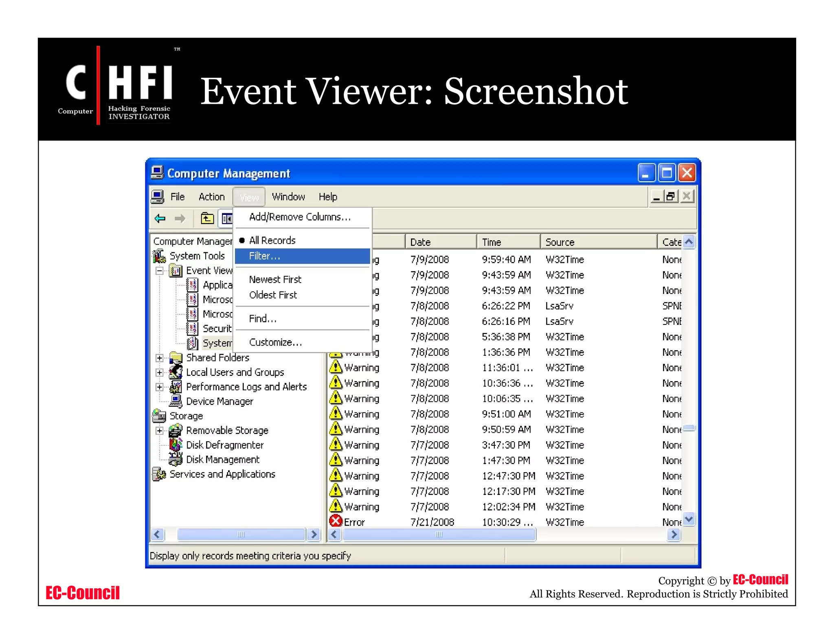Click Filter... in the View menu
The height and width of the screenshot is (644, 834).
265,256
